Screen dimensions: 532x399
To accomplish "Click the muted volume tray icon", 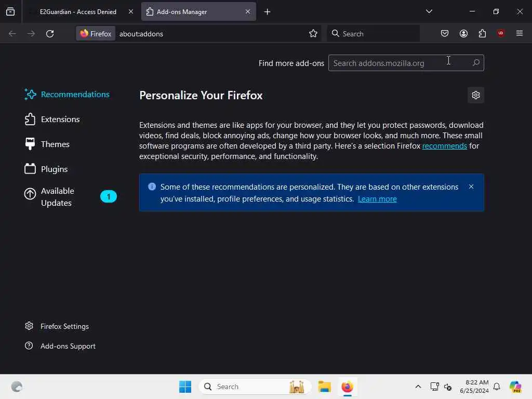I will [x=448, y=387].
